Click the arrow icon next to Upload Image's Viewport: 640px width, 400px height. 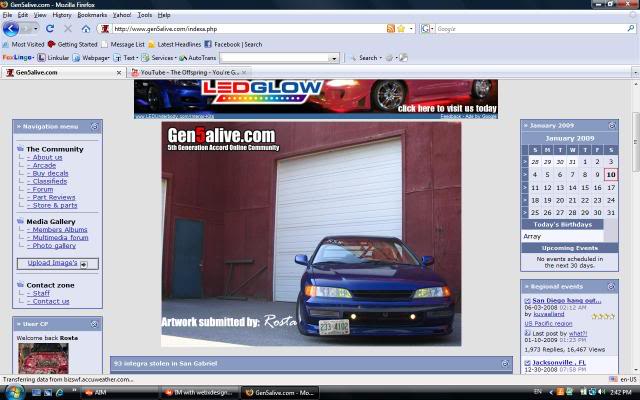point(84,264)
